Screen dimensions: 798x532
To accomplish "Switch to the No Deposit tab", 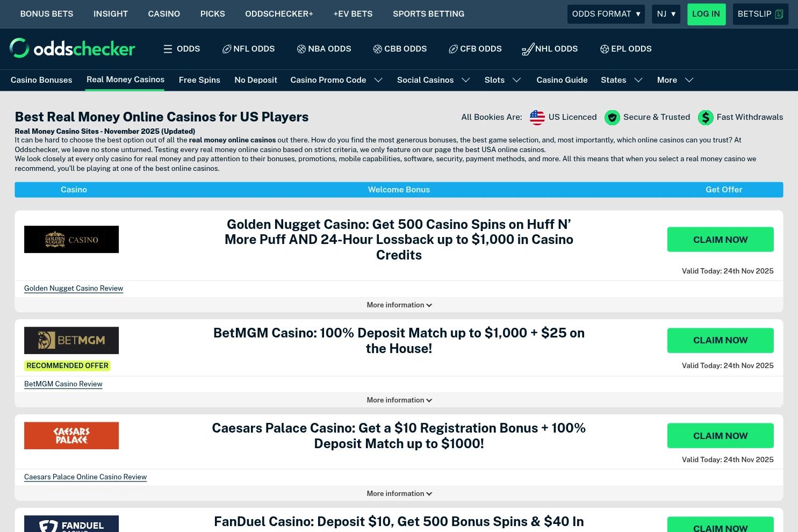I will point(256,80).
